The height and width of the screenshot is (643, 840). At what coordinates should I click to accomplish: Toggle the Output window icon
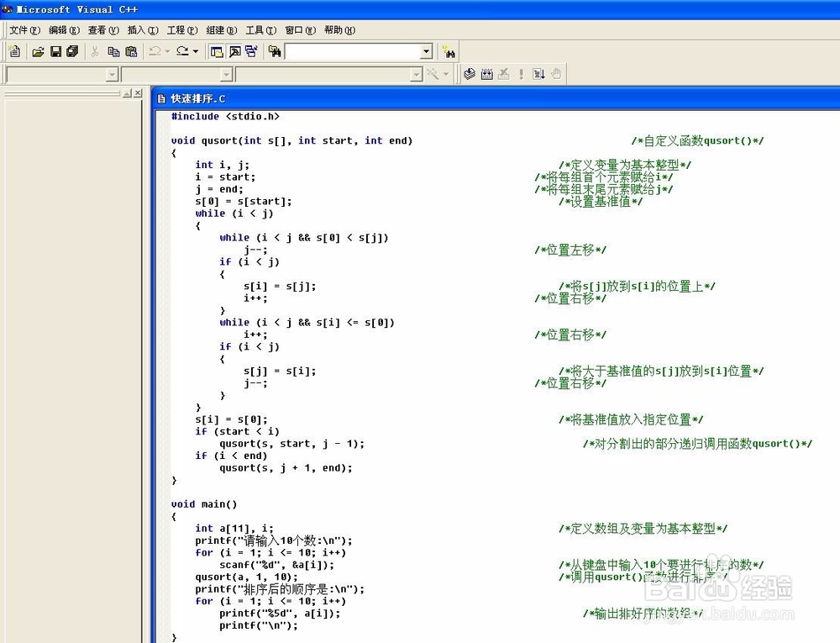coord(234,52)
